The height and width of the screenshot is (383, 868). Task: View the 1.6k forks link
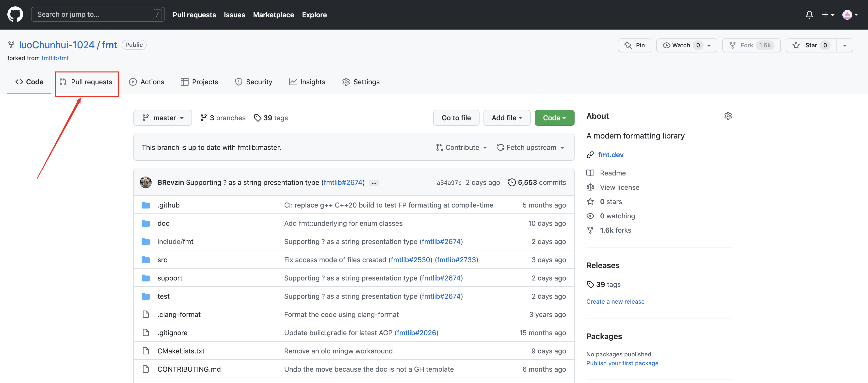click(615, 230)
